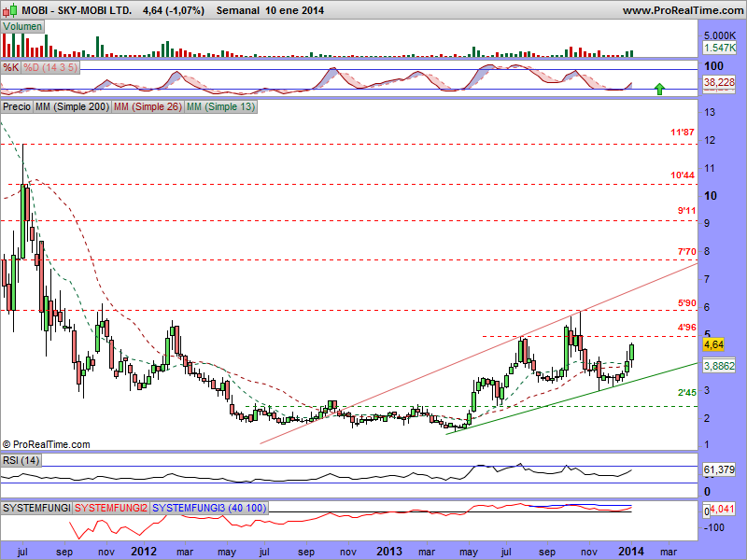The height and width of the screenshot is (560, 747).
Task: Click the MOBI - SKY-MOBI LTD. title
Action: 77,10
